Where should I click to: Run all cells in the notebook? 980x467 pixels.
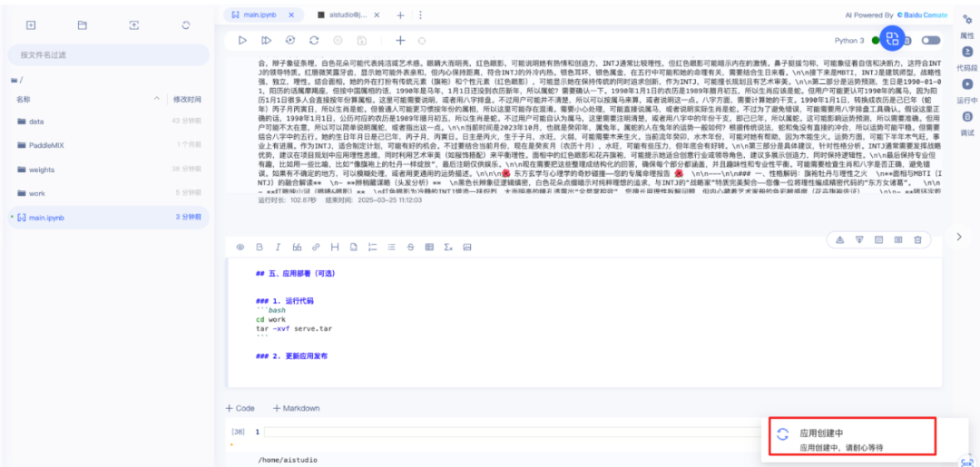tap(290, 40)
